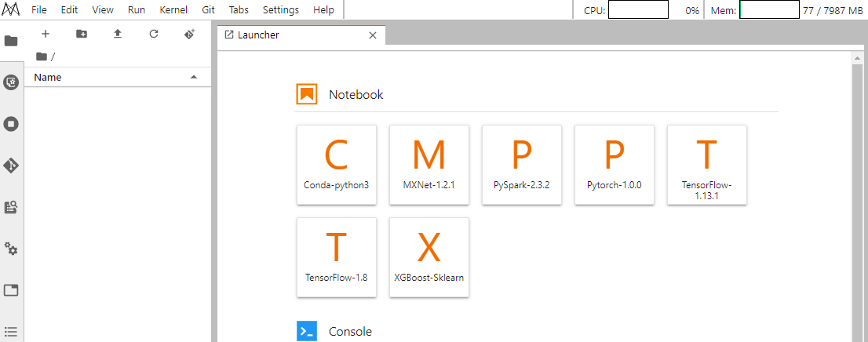Click the CPU usage bar
Viewport: 868px width, 342px height.
pos(638,10)
